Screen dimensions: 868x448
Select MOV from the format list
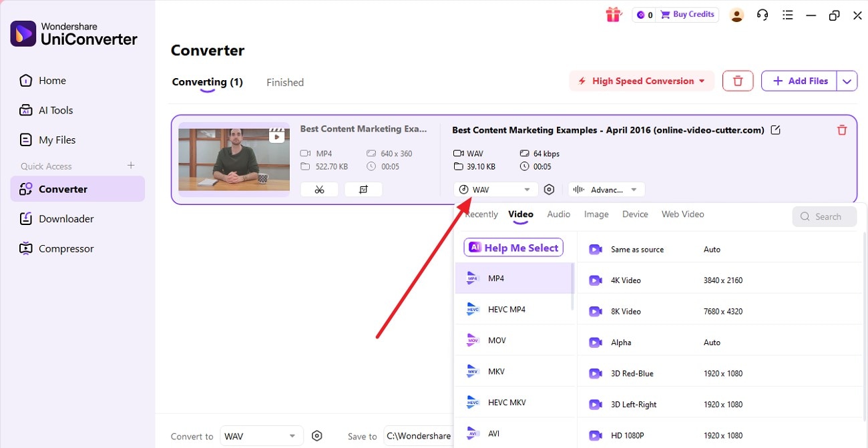497,340
